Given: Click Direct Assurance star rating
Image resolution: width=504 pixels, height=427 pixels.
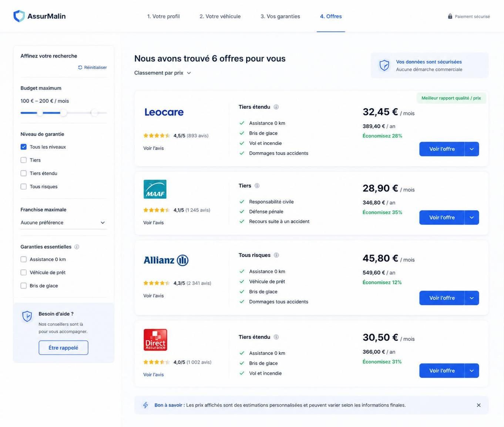Looking at the screenshot, I should pos(157,362).
